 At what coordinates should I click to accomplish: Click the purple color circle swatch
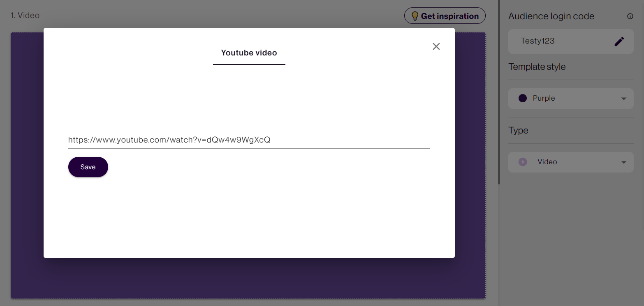coord(523,98)
